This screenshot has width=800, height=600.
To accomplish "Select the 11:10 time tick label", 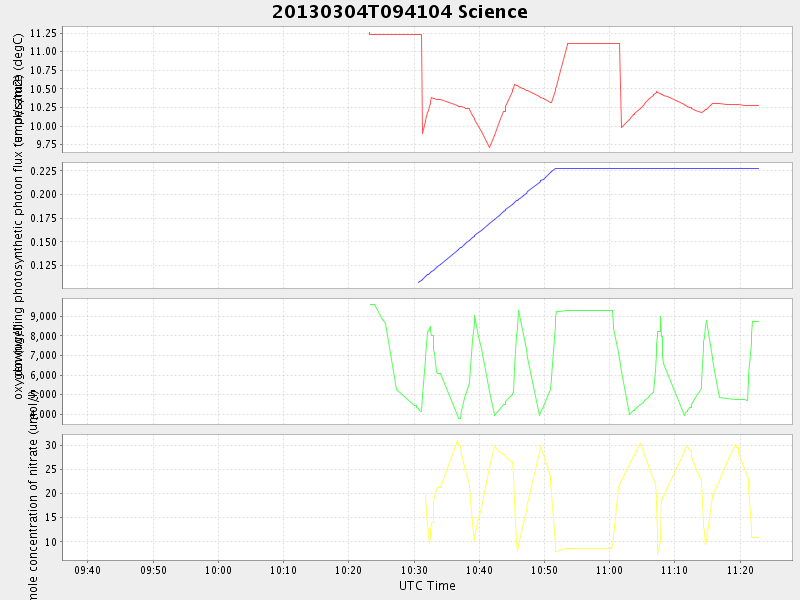I will coord(674,570).
